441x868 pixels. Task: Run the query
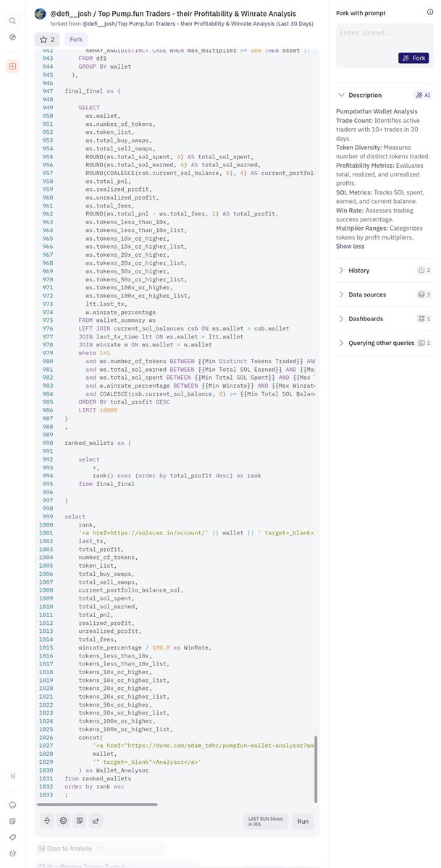tap(303, 821)
